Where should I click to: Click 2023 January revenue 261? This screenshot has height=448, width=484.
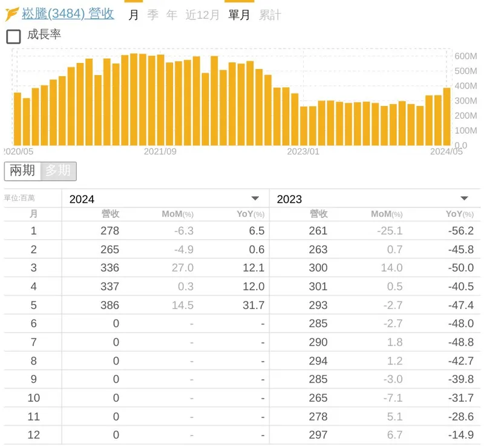[x=318, y=231]
